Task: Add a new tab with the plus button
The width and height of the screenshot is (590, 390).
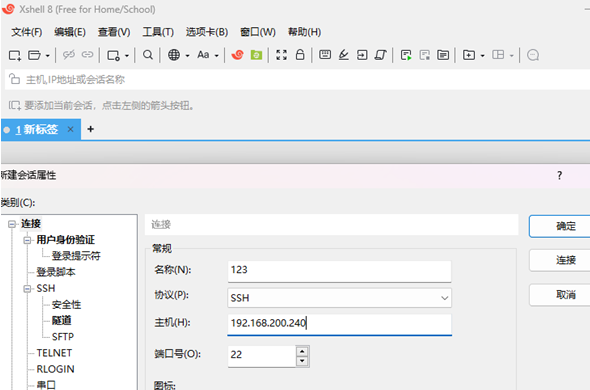Action: tap(90, 129)
